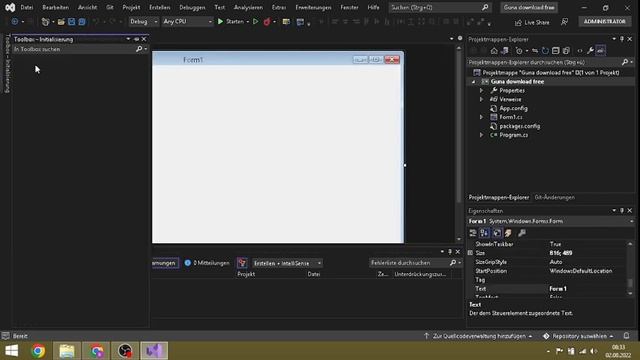Refresh the Projektmappen-Explorer with circular arrow icon

tap(545, 51)
